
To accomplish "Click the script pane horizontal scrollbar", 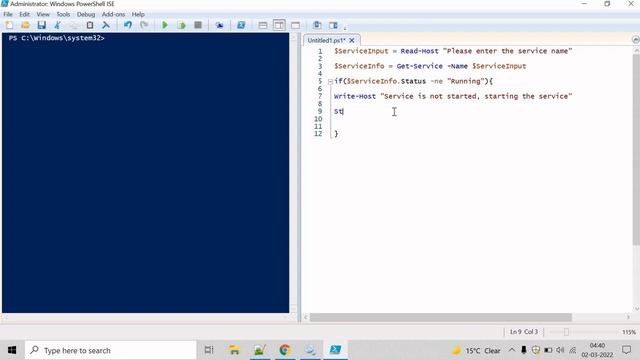I will [441, 317].
